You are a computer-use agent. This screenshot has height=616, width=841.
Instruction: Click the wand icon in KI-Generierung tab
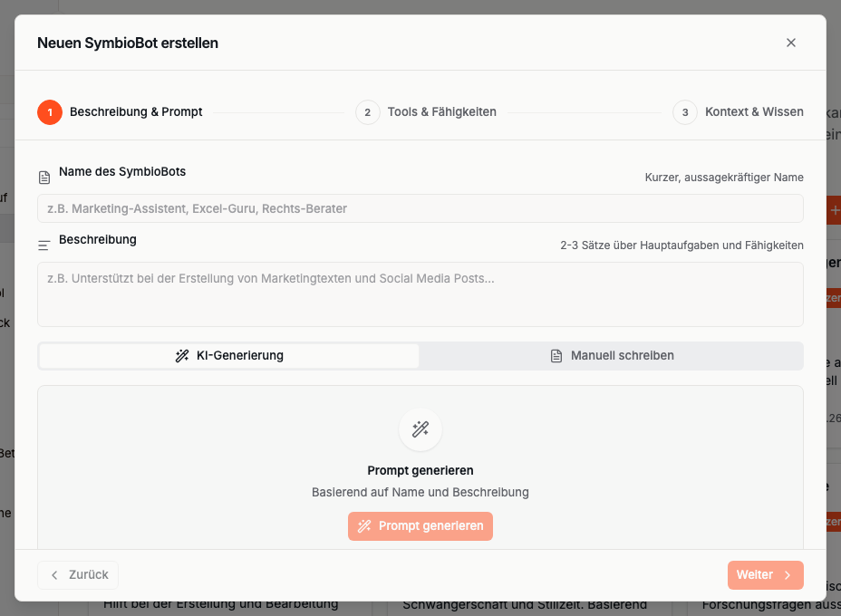click(182, 356)
